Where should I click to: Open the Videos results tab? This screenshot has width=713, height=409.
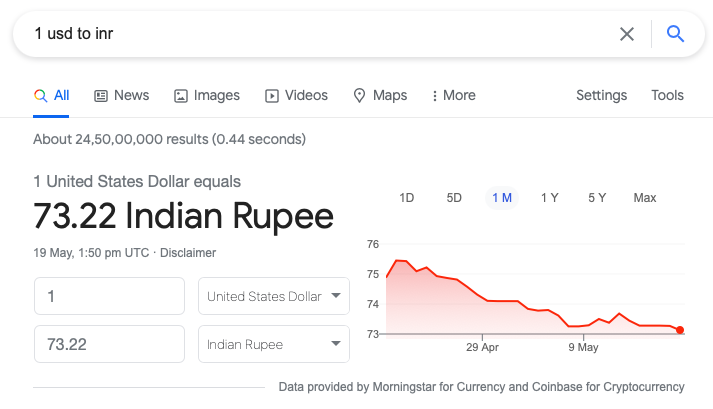296,96
